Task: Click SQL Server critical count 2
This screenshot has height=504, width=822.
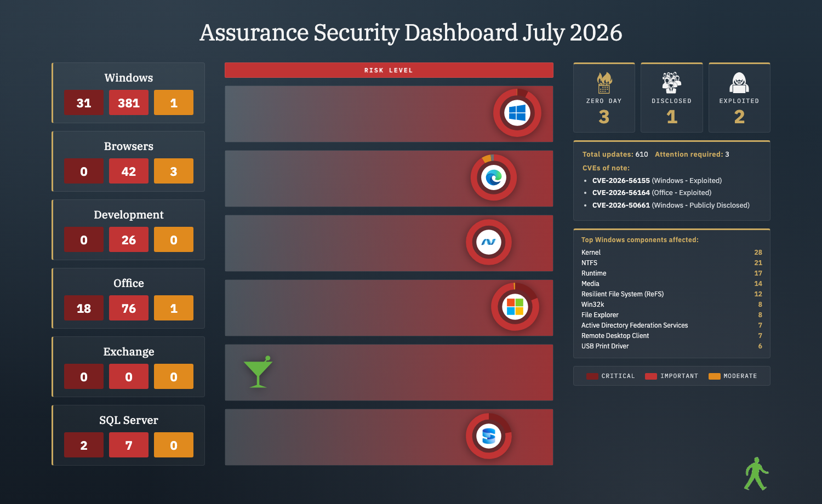Action: (84, 445)
